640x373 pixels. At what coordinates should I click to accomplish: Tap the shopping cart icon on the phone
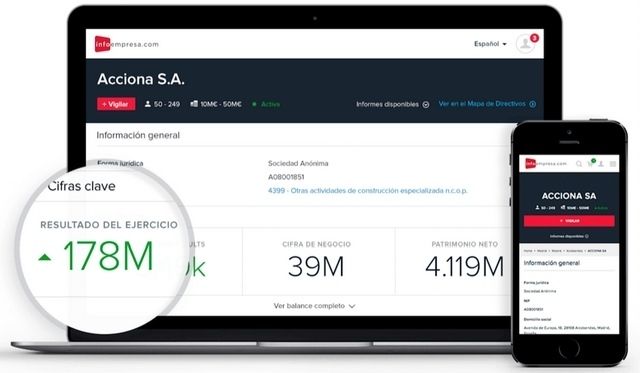590,164
